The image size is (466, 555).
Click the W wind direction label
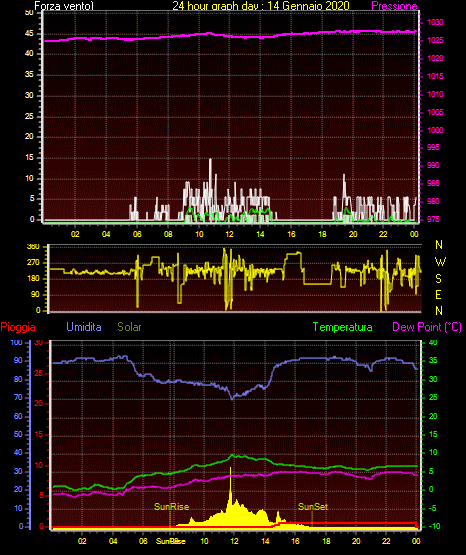click(x=440, y=262)
